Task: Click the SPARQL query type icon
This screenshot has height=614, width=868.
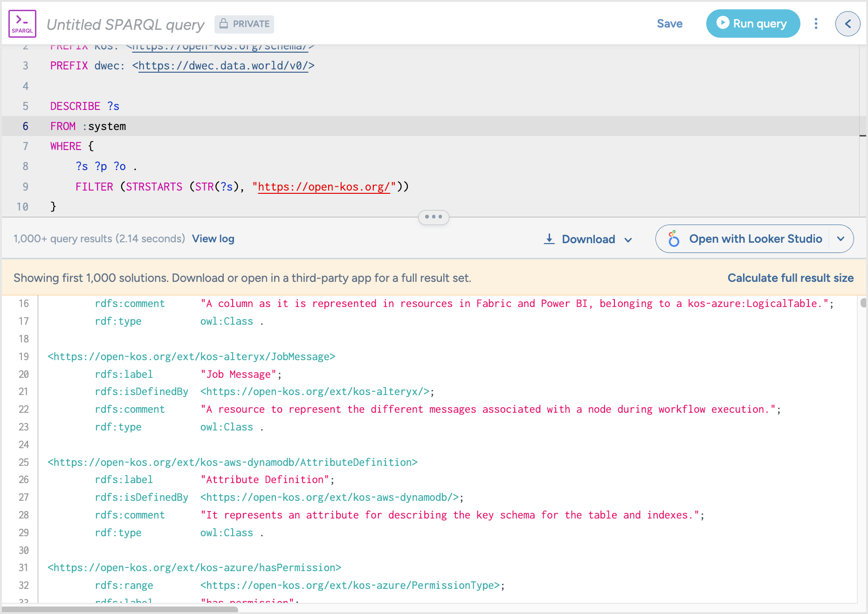Action: click(x=22, y=24)
